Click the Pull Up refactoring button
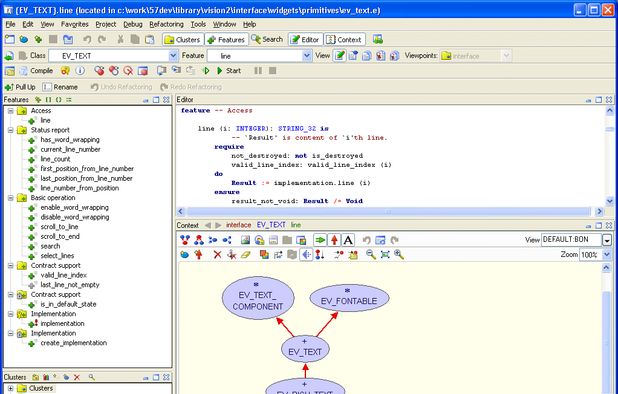 [x=20, y=87]
